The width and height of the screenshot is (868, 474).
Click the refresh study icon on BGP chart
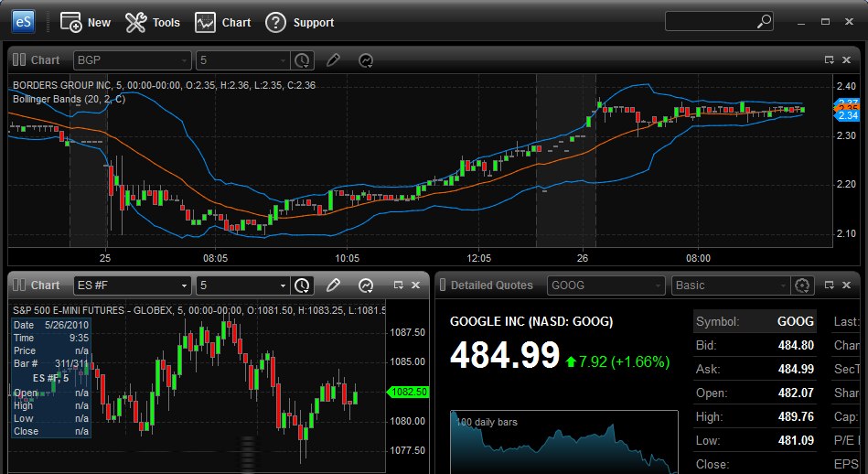click(366, 60)
